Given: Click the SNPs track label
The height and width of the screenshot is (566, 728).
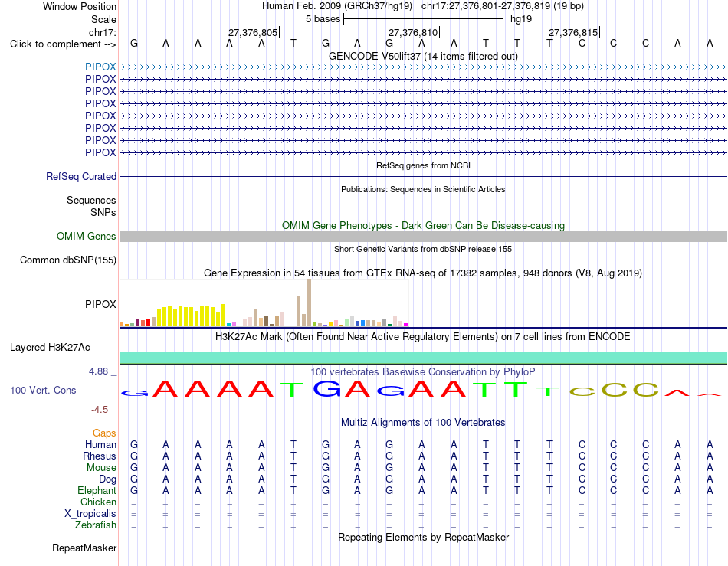Looking at the screenshot, I should click(x=103, y=212).
